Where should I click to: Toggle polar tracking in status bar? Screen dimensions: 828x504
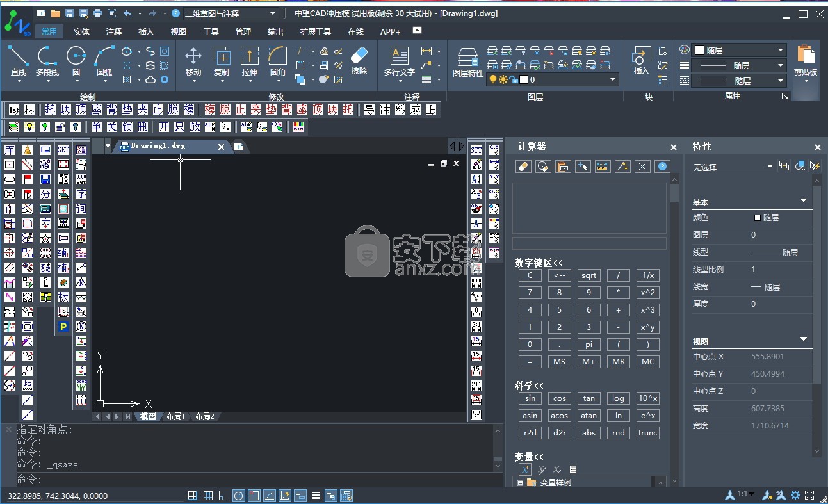tap(238, 495)
